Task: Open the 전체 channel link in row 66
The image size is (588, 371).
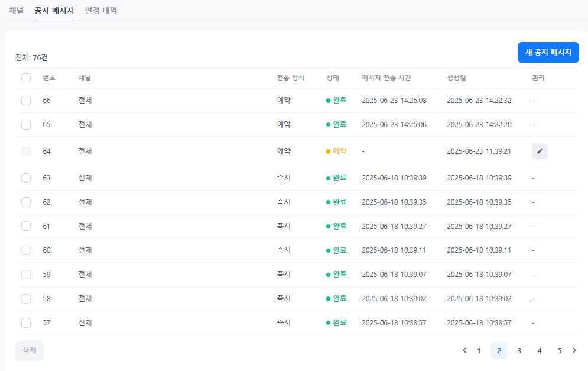Action: pyautogui.click(x=85, y=101)
